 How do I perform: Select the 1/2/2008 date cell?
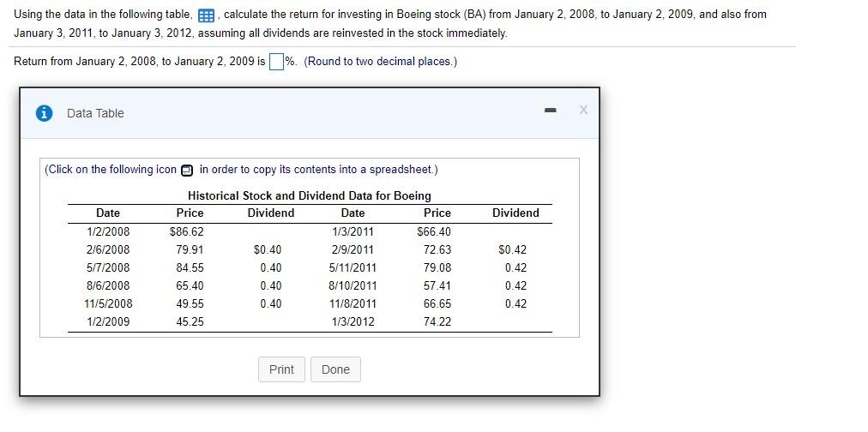[x=108, y=231]
